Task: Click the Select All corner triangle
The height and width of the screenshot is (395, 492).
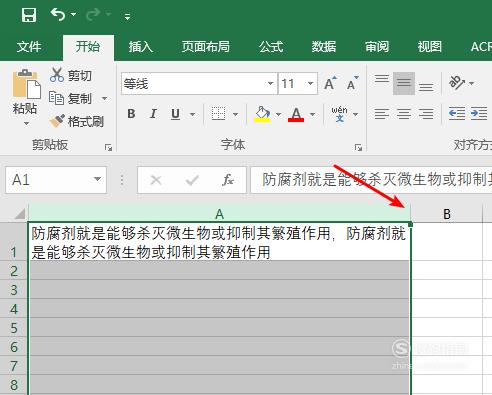Action: [x=19, y=214]
